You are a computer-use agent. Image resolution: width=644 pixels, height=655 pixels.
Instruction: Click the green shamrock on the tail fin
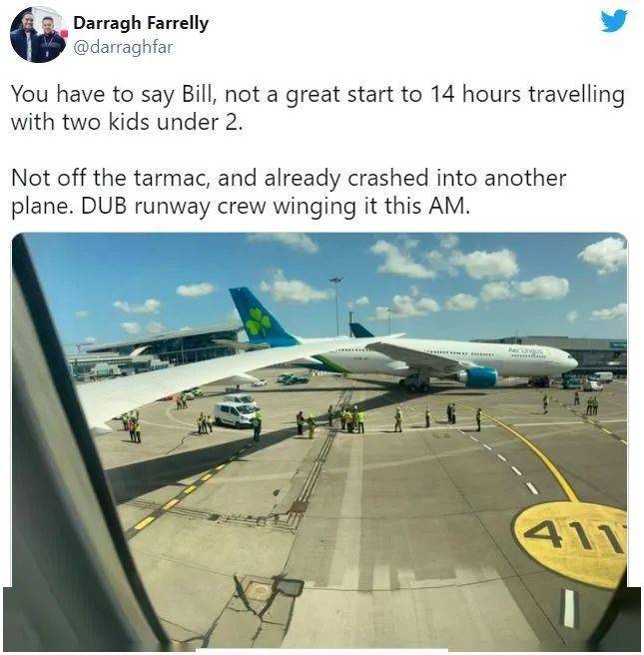pos(258,322)
